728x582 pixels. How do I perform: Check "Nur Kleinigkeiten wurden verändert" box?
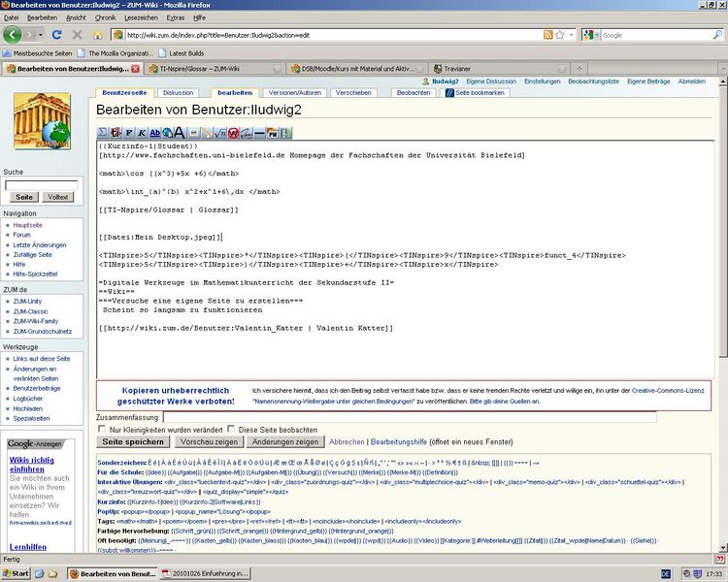103,429
